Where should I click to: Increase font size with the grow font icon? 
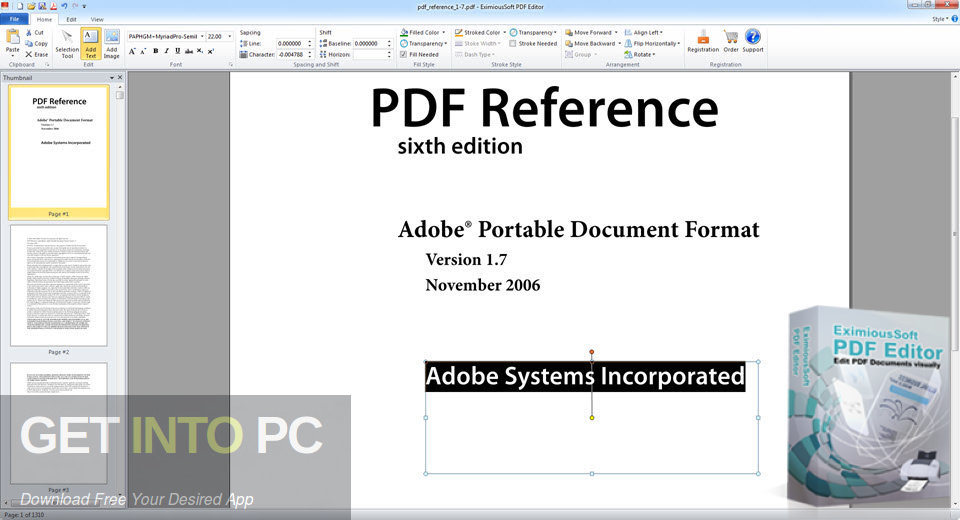[132, 51]
